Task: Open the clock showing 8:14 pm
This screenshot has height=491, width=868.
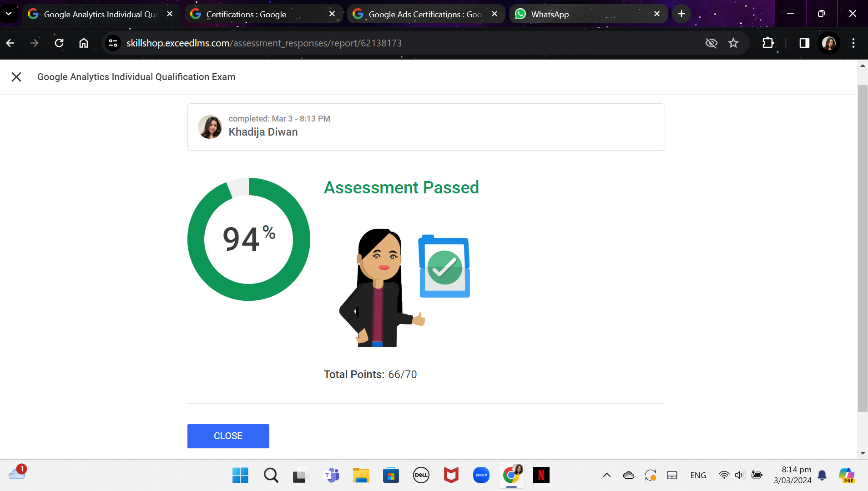Action: click(x=792, y=475)
